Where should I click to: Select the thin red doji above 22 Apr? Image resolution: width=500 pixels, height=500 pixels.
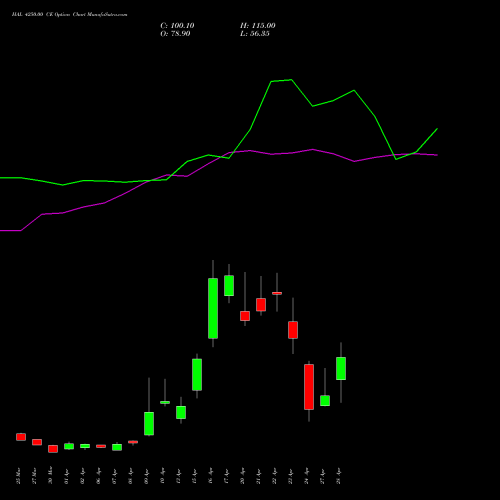click(x=277, y=293)
